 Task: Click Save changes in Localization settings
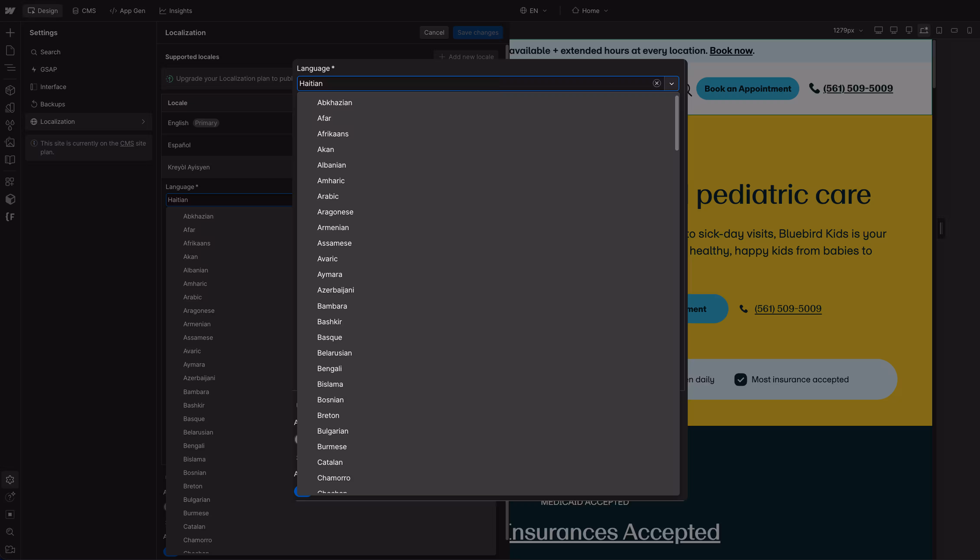(477, 32)
